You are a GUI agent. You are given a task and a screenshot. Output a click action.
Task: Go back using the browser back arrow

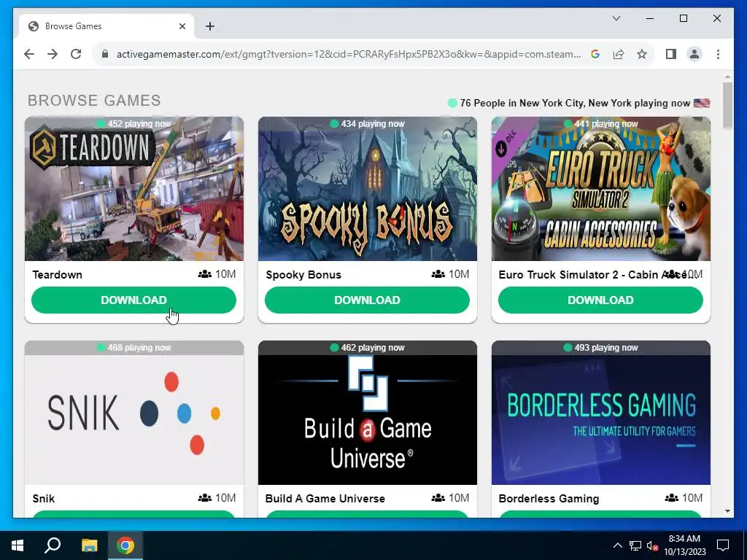(x=29, y=54)
